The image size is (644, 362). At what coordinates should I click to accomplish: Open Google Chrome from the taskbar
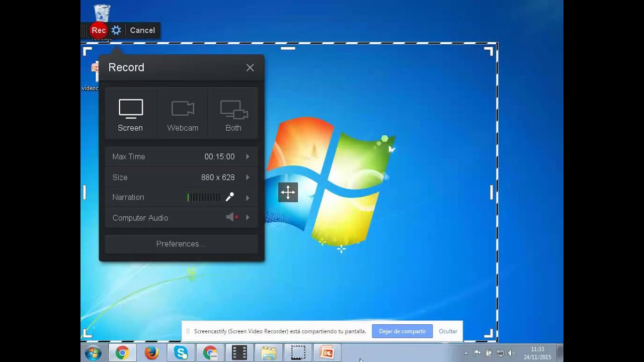click(122, 353)
